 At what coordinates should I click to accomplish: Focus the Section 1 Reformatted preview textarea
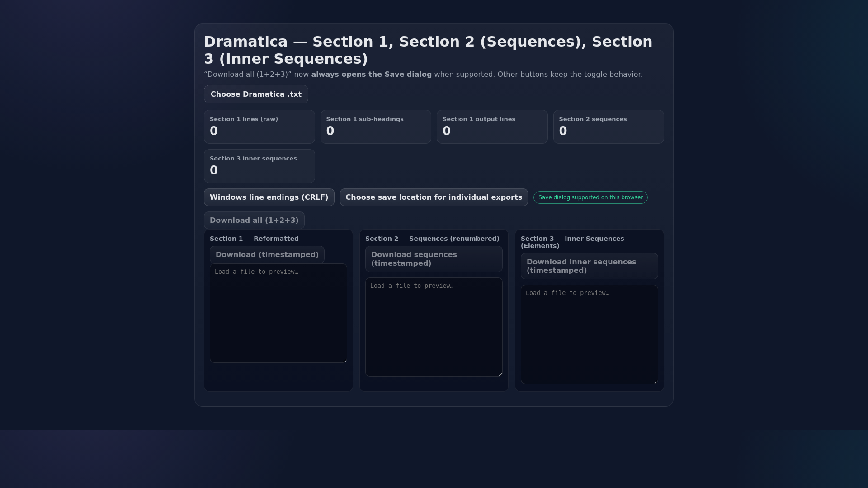tap(278, 313)
